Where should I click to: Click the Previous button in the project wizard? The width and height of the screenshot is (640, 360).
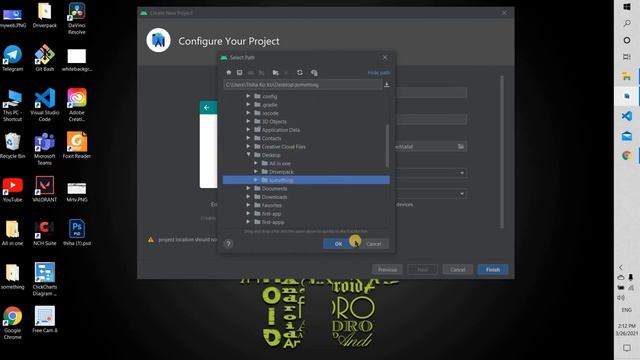(387, 269)
